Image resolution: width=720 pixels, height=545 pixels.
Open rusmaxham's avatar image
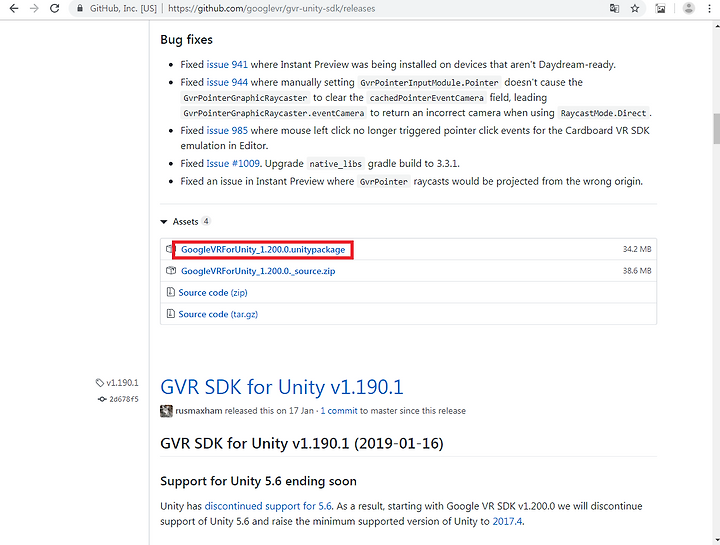[166, 410]
